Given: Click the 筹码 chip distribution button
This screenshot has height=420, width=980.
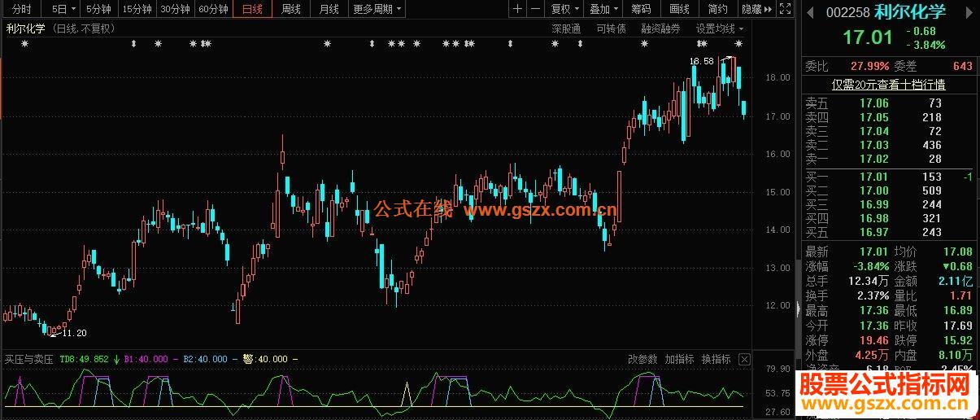Looking at the screenshot, I should pos(642,10).
